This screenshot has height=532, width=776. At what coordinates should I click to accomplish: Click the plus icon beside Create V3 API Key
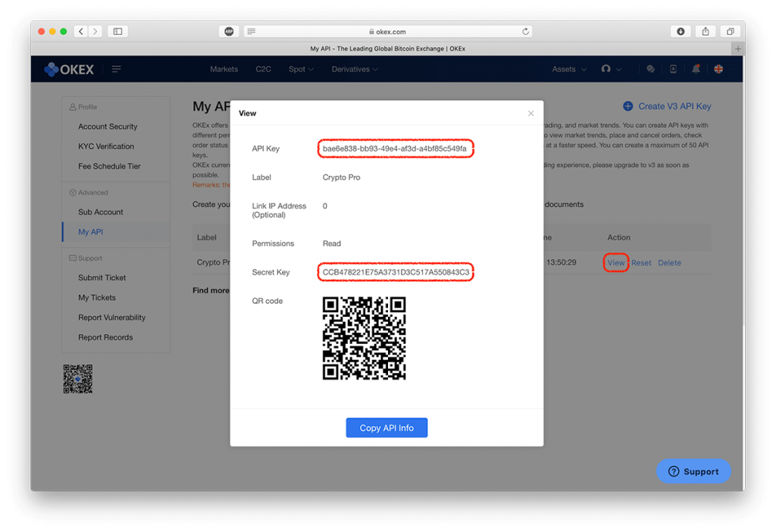[x=627, y=106]
